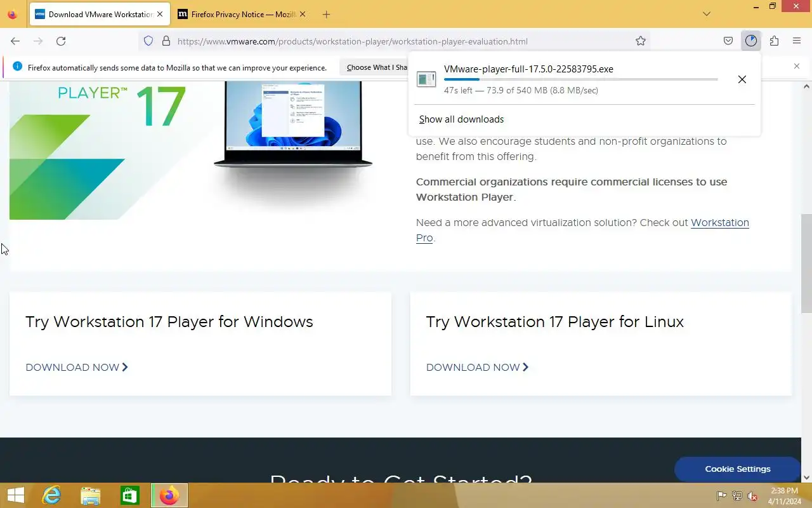Open the tracking protection shield icon
812x508 pixels.
point(148,41)
